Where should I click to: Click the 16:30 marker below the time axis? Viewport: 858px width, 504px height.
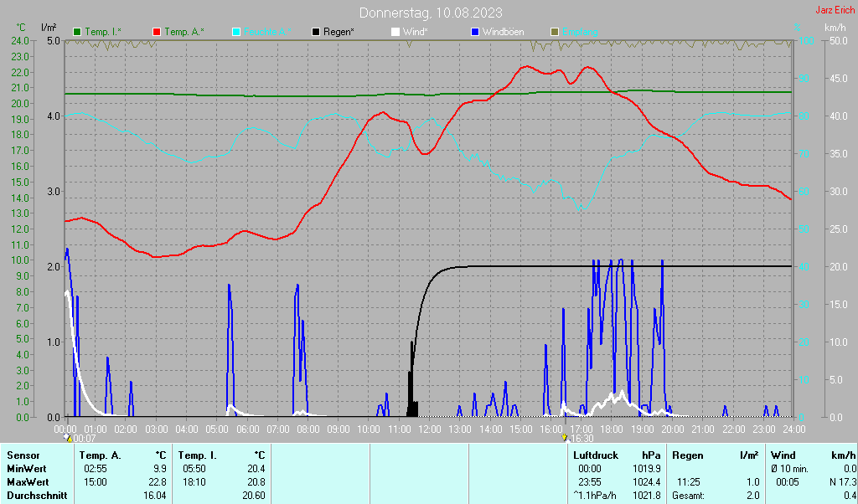583,439
